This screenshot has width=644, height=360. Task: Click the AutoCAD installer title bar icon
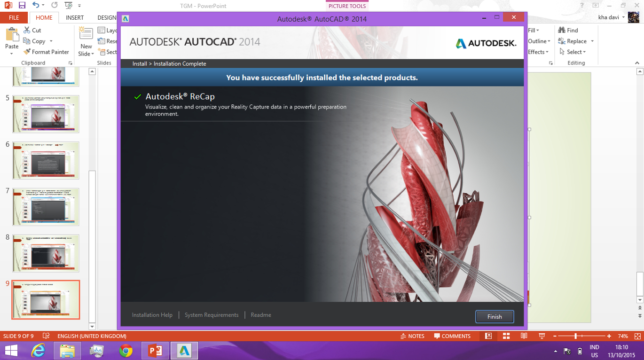pos(125,19)
